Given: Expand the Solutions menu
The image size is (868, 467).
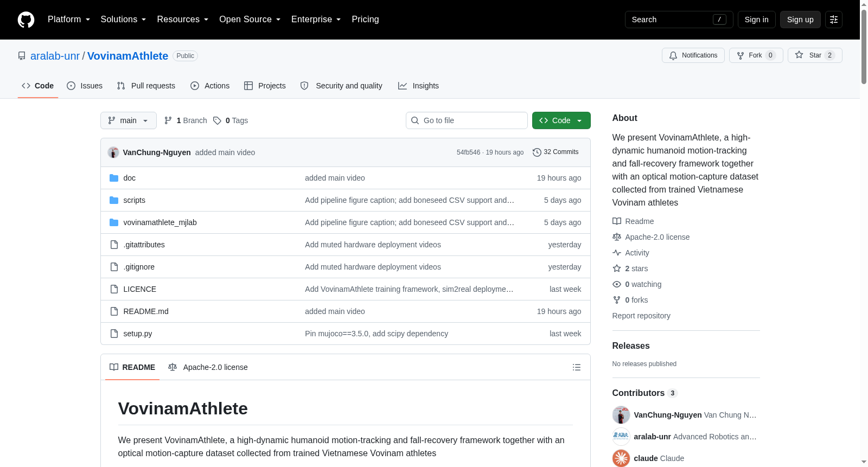Looking at the screenshot, I should pos(123,20).
